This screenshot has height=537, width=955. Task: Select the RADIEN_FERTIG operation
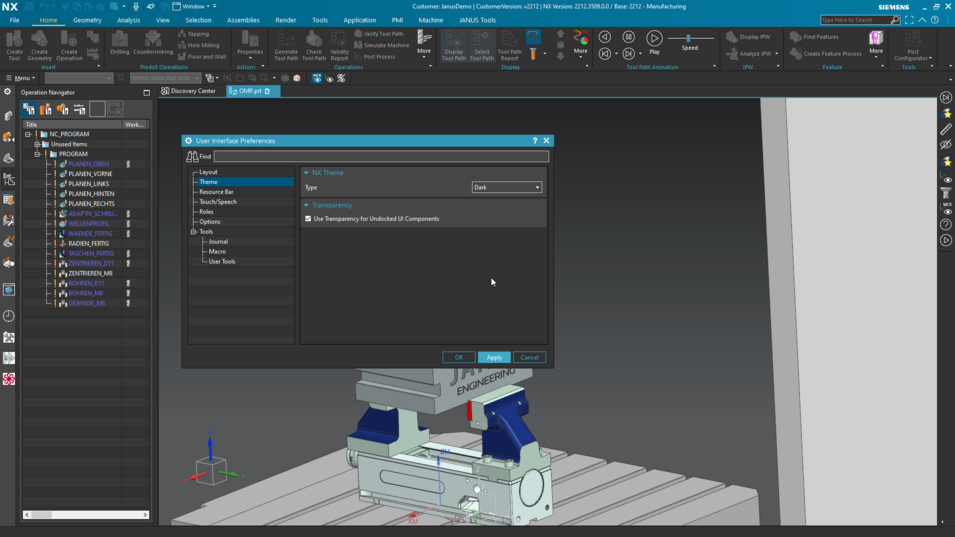(x=88, y=244)
